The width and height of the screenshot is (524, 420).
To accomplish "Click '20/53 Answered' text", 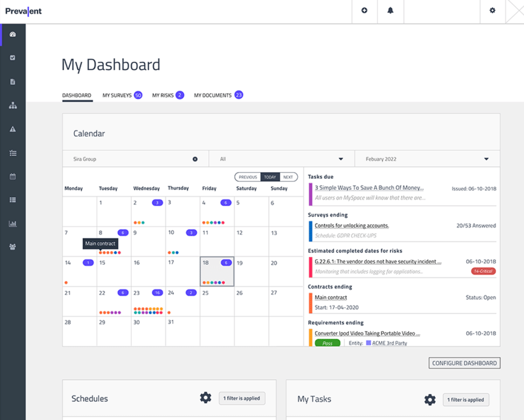I will tap(476, 225).
